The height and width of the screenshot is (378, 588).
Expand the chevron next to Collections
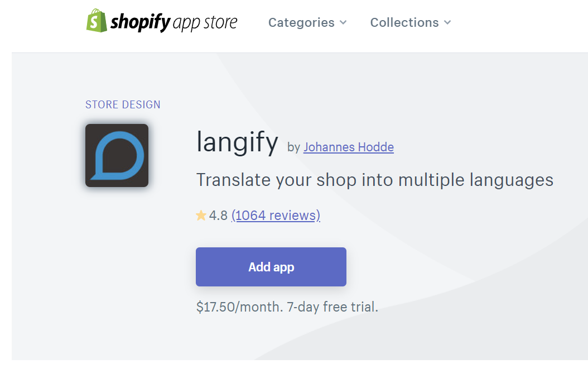(447, 22)
